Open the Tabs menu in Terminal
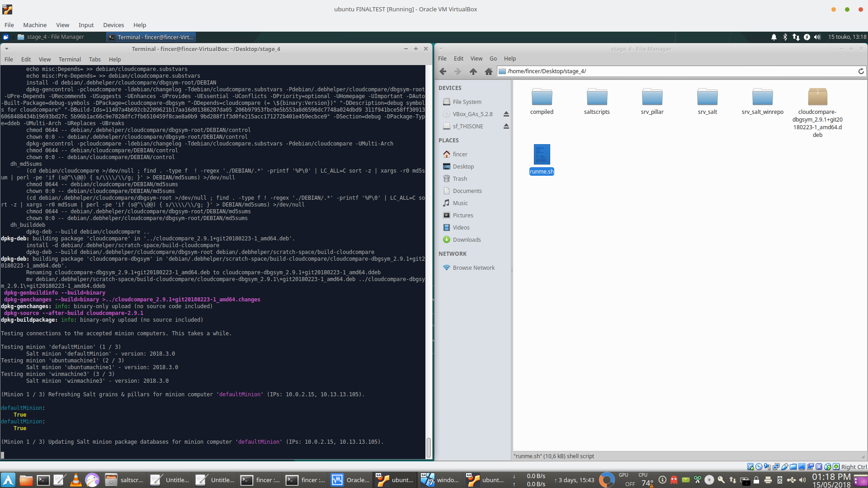868x488 pixels. (94, 59)
